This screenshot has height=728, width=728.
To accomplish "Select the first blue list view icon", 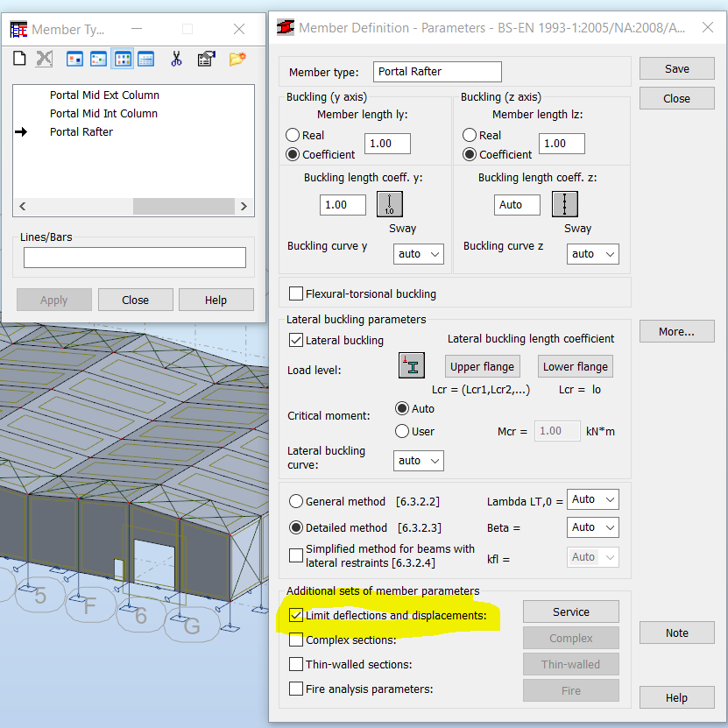I will tap(74, 59).
